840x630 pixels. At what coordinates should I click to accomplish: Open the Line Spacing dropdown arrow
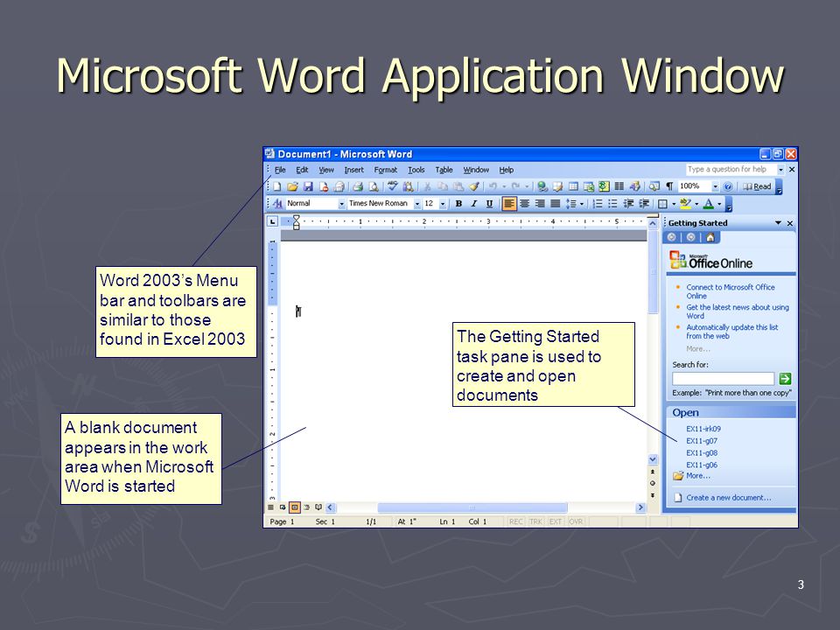pyautogui.click(x=582, y=204)
